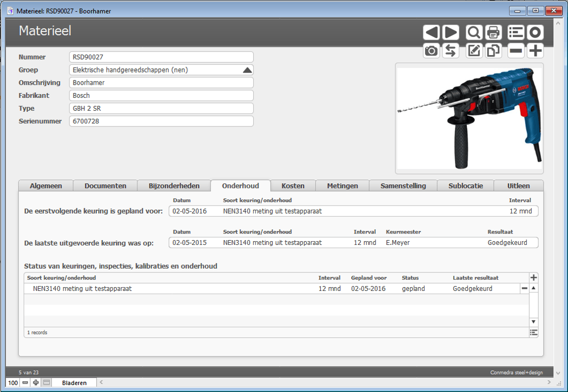Switch to the Documenten tab
Image resolution: width=568 pixels, height=392 pixels.
(105, 185)
